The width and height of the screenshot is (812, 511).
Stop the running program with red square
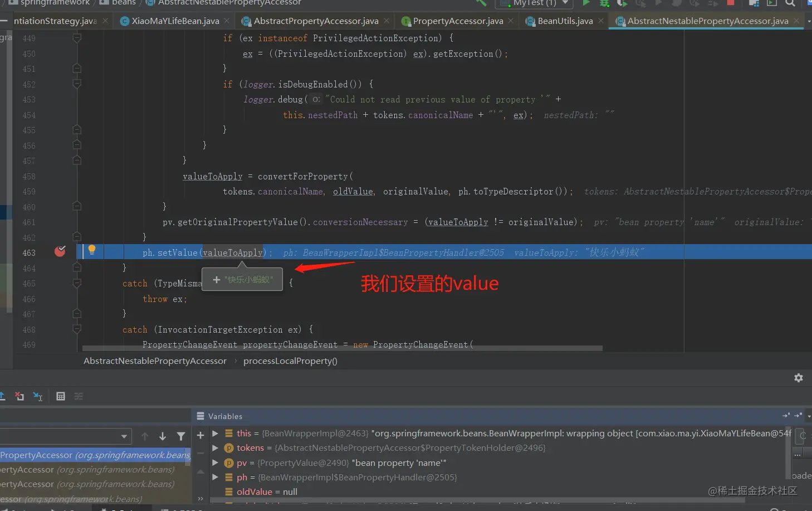point(731,3)
